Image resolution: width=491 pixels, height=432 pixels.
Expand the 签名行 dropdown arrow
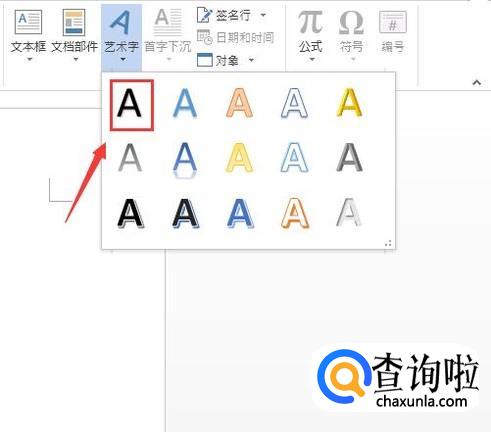(263, 15)
